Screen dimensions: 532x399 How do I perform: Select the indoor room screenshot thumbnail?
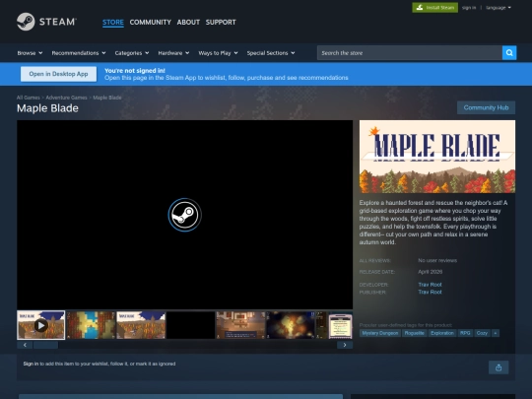pos(240,325)
